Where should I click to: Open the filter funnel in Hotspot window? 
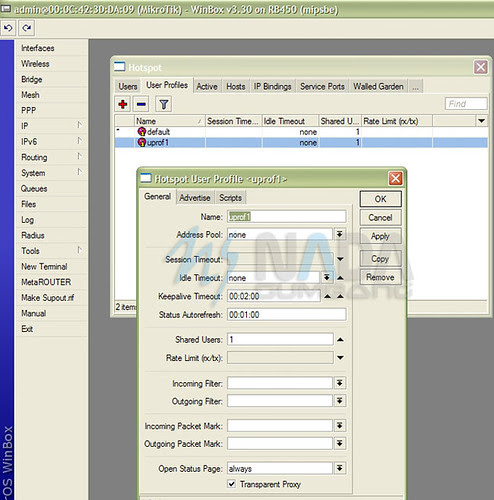point(164,104)
